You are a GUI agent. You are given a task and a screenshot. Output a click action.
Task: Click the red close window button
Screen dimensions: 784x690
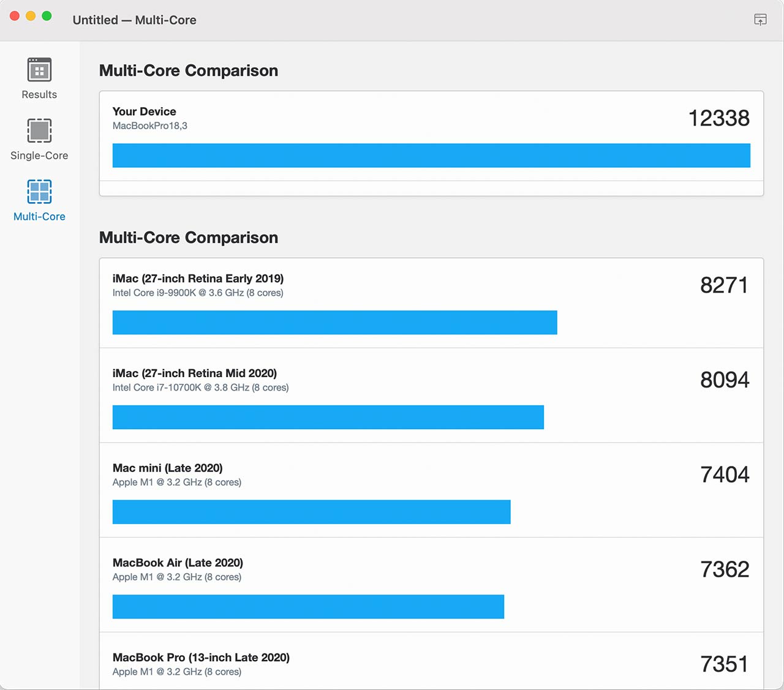point(15,17)
